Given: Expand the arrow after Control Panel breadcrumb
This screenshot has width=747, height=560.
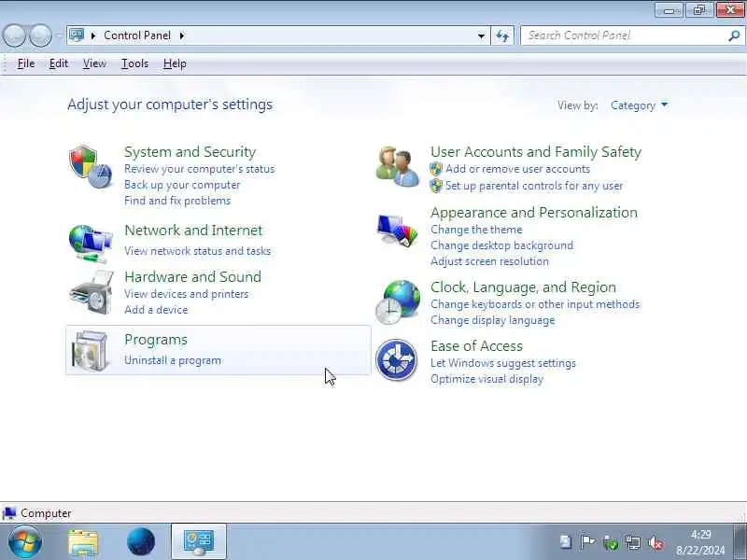Looking at the screenshot, I should pyautogui.click(x=182, y=35).
